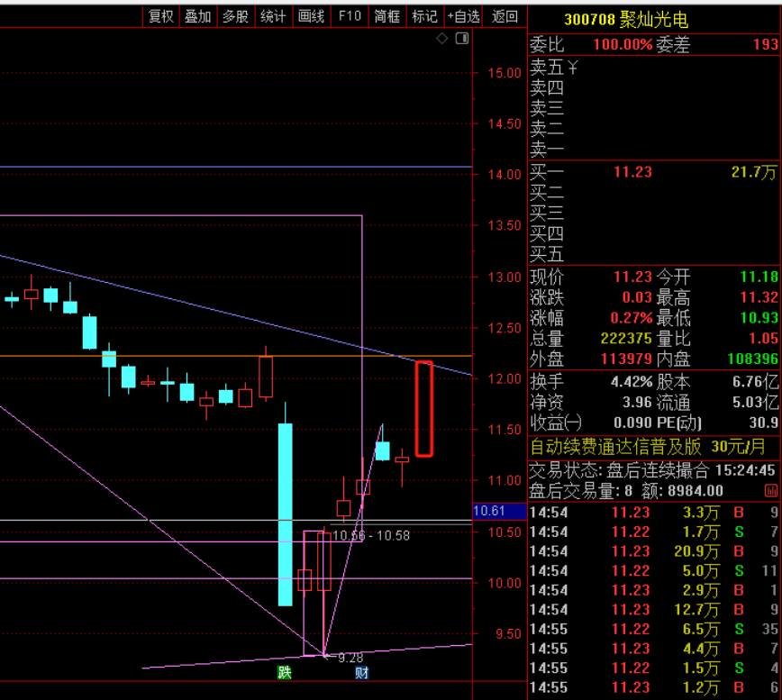Open 统计 from the toolbar
The height and width of the screenshot is (700, 782).
click(273, 16)
